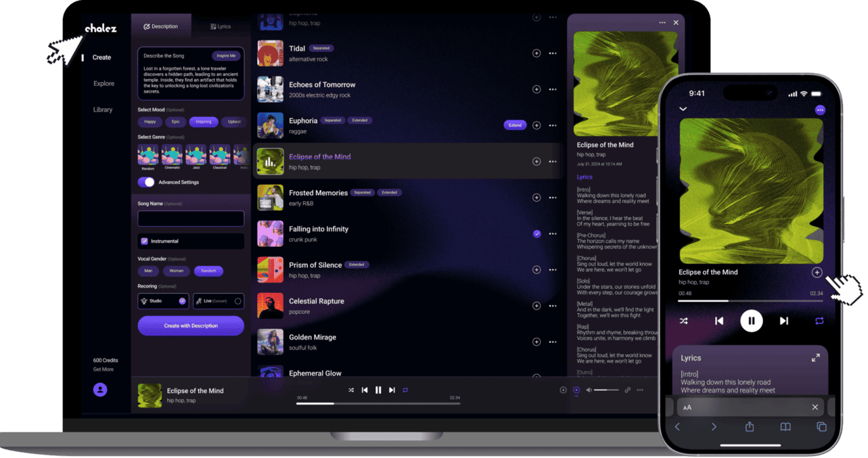
Task: Skip to next track on laptop player
Action: point(392,390)
